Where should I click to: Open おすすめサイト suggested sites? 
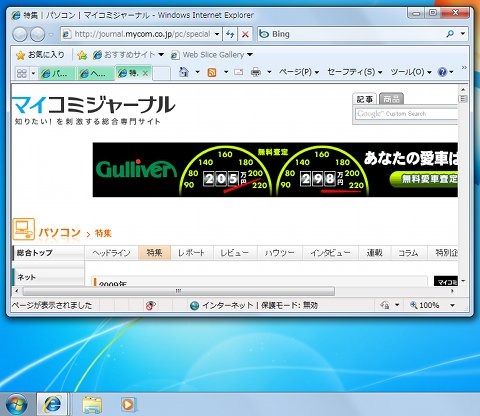click(128, 55)
